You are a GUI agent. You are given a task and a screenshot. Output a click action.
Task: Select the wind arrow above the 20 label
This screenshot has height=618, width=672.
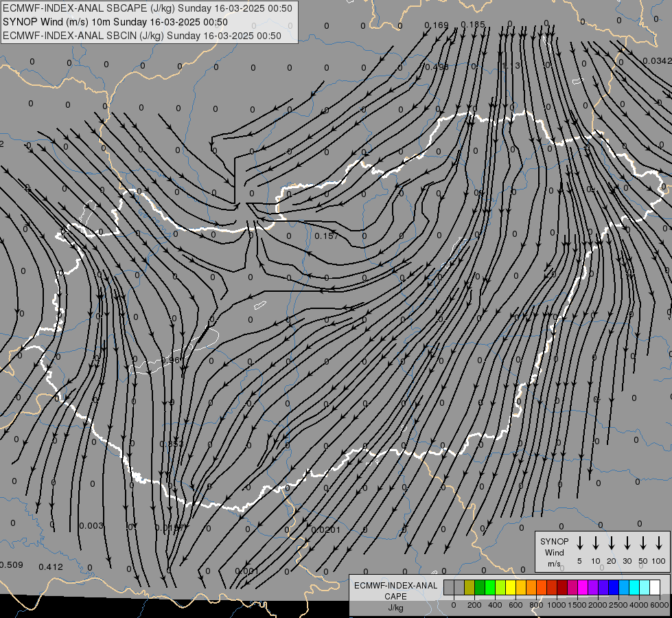point(612,543)
